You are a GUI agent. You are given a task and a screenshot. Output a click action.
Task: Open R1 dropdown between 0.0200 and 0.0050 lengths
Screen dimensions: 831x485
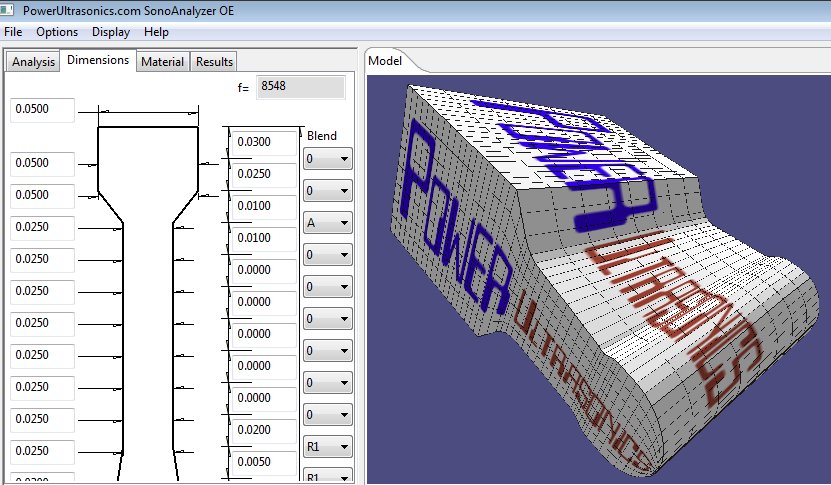[x=328, y=447]
